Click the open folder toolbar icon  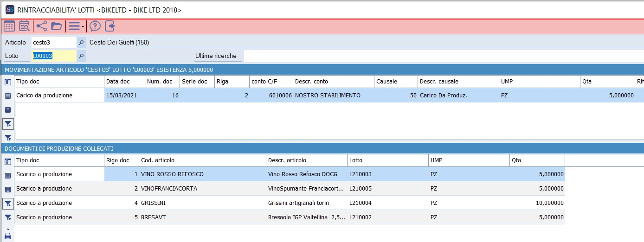57,26
